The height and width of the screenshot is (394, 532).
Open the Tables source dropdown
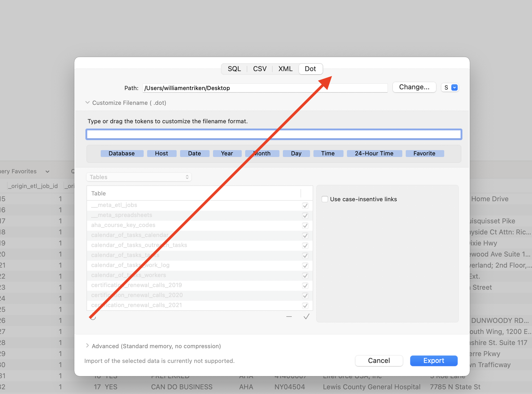click(x=139, y=177)
